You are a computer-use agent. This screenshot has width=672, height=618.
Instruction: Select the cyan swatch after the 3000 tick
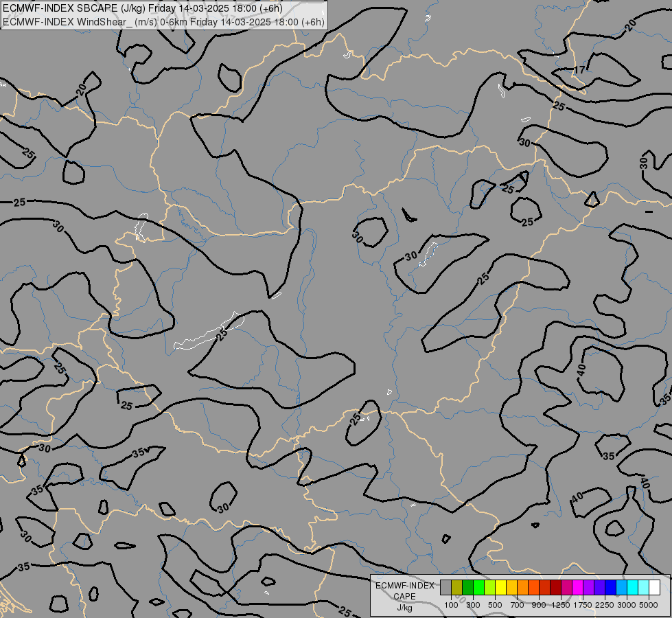pos(633,588)
